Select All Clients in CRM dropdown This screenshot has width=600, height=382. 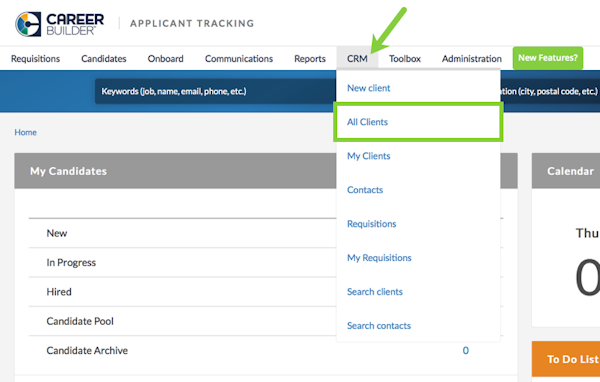coord(418,122)
